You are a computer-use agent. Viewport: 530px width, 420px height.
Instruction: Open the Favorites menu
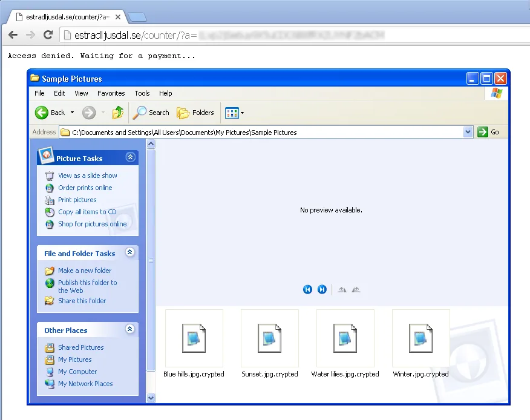(111, 93)
